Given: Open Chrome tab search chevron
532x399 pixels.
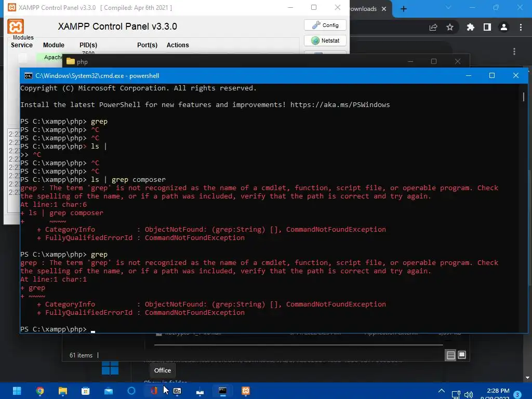Looking at the screenshot, I should point(448,7).
